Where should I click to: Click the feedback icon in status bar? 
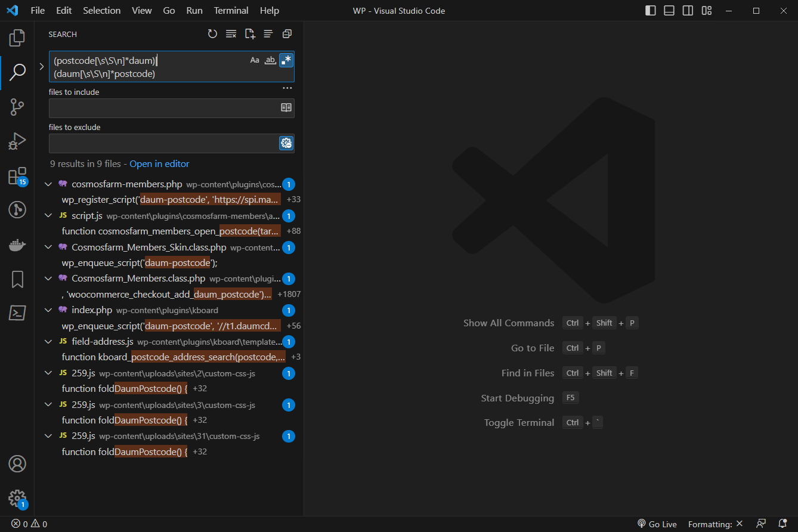coord(761,524)
